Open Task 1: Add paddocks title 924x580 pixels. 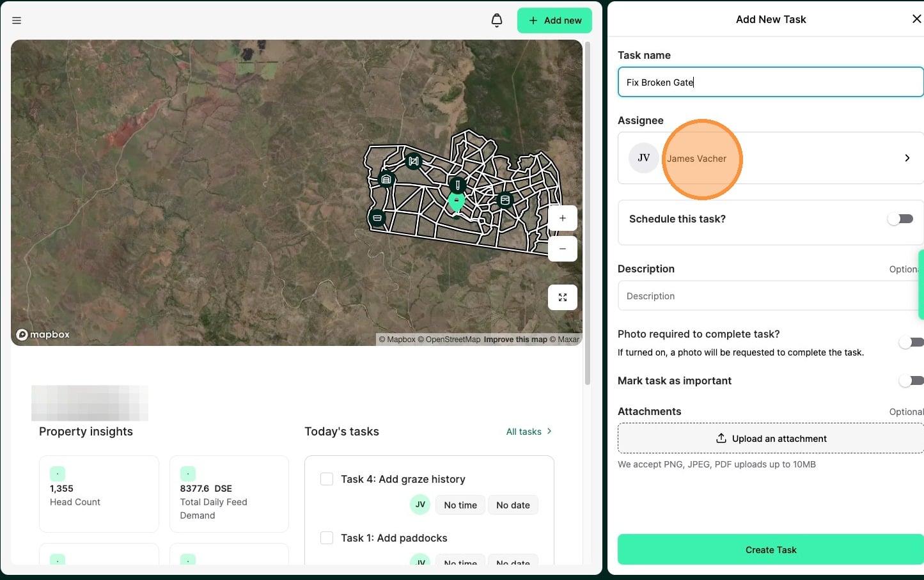394,538
